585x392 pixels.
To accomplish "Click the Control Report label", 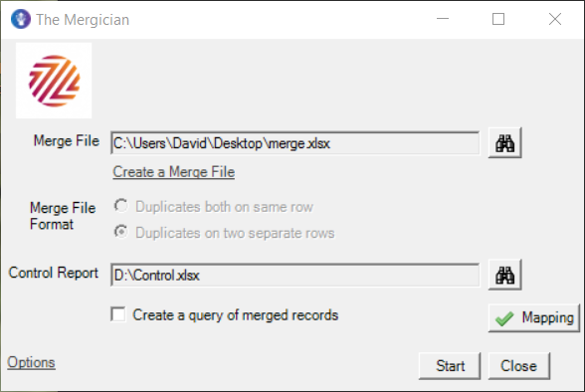I will pos(54,273).
